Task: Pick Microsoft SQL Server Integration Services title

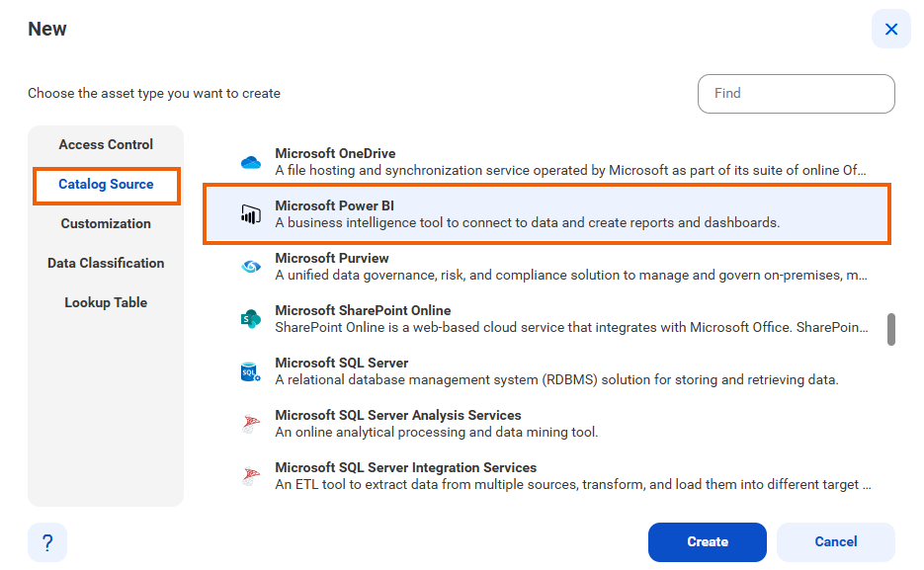Action: 406,468
